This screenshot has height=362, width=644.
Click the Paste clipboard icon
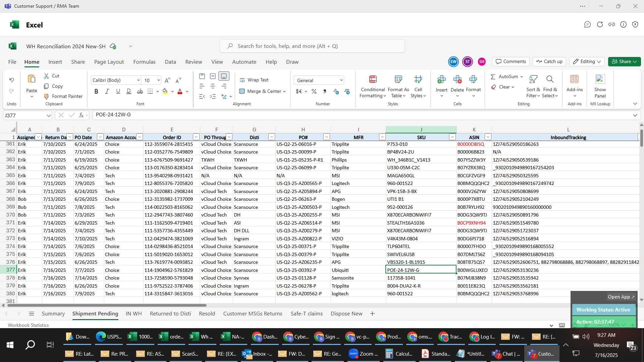[x=32, y=79]
